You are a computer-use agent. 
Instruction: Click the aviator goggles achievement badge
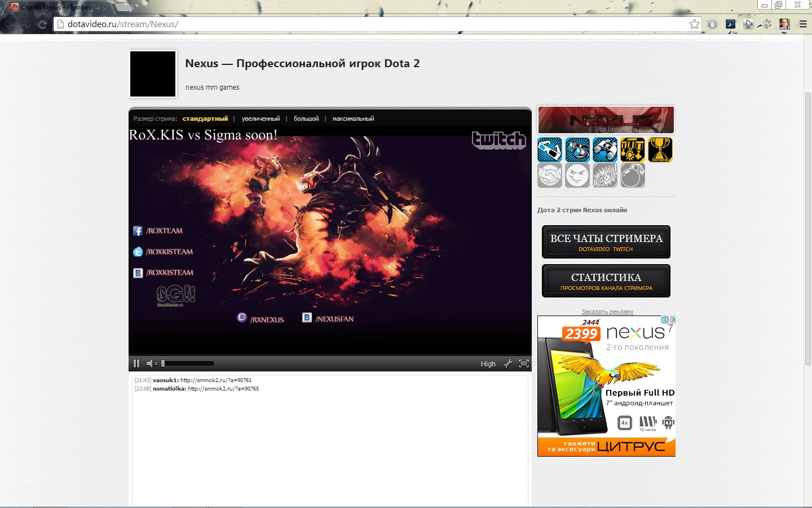pos(577,150)
